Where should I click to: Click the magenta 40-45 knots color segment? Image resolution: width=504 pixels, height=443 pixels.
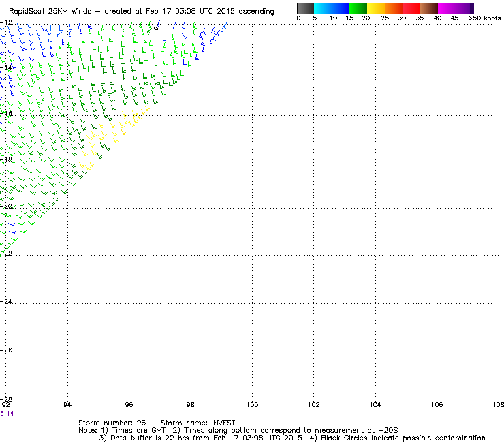(447, 8)
